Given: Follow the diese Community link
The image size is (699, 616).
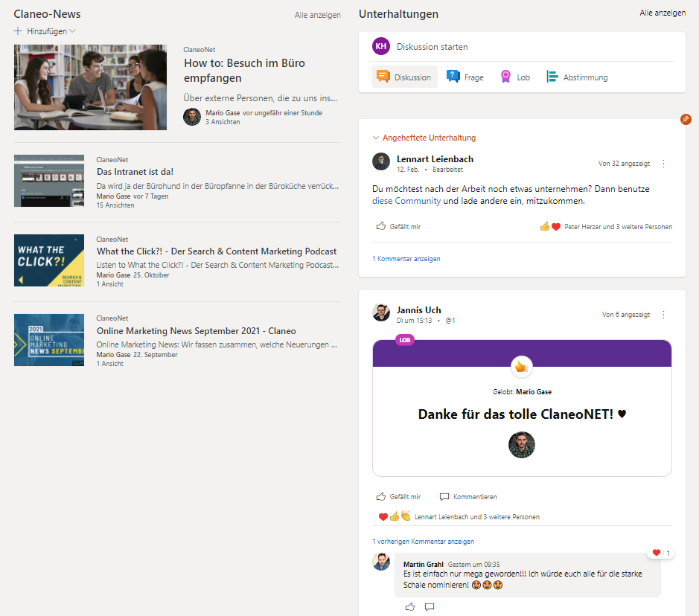Looking at the screenshot, I should pos(406,201).
